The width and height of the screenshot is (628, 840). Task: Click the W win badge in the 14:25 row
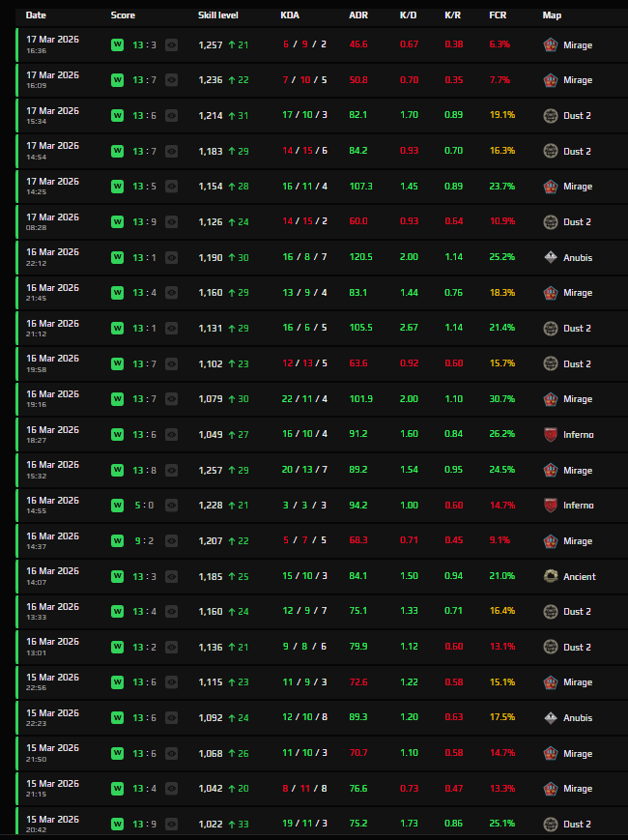click(117, 187)
